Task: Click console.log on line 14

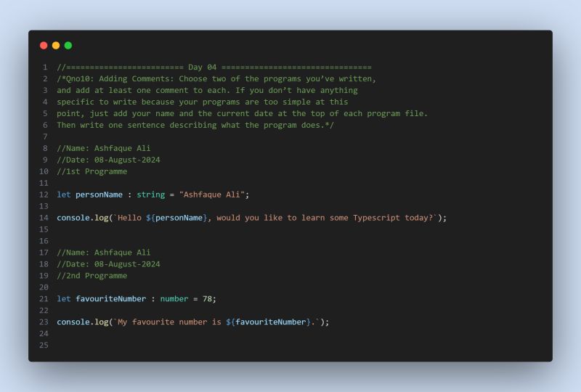Action: [83, 218]
